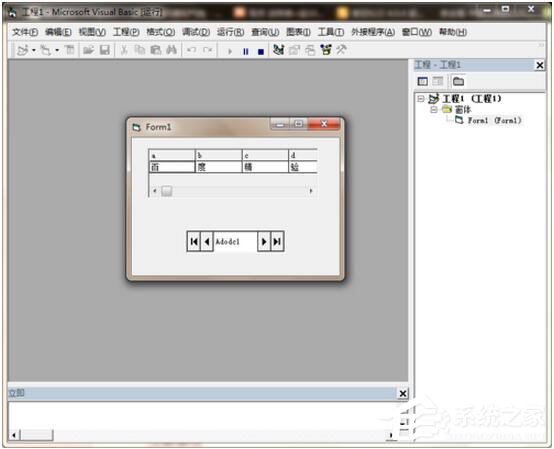
Task: Click the View Code icon in project panel
Action: tap(423, 82)
